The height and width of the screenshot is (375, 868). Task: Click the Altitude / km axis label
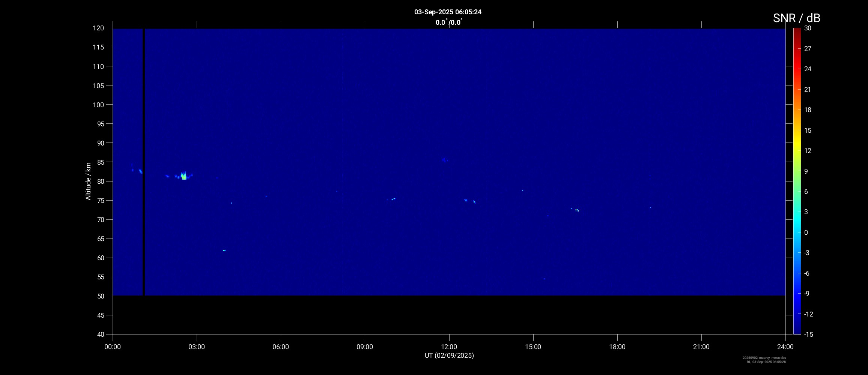click(x=88, y=181)
